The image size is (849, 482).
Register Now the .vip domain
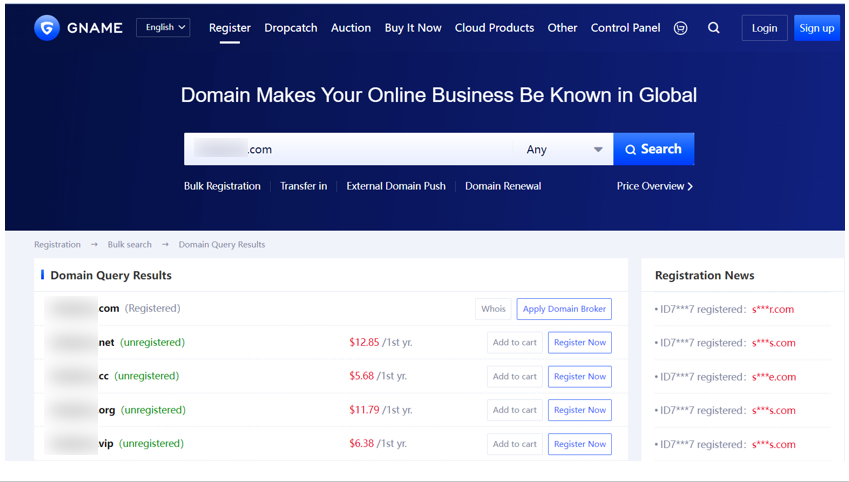tap(580, 444)
